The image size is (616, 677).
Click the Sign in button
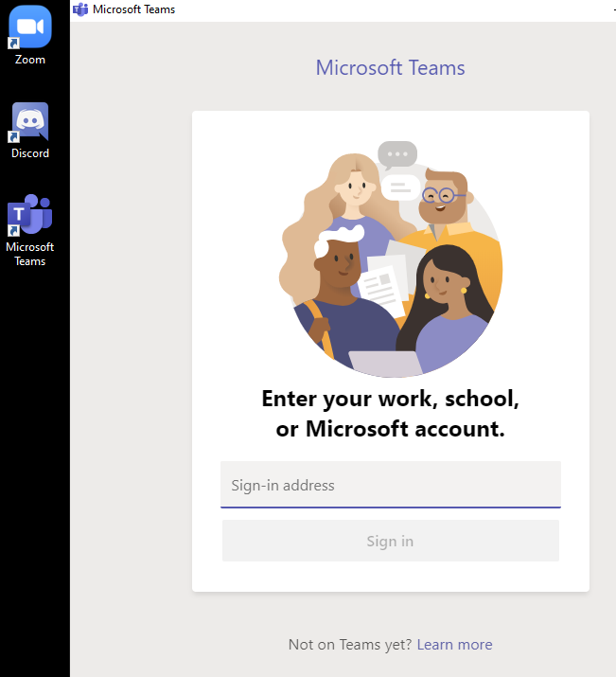[x=391, y=541]
